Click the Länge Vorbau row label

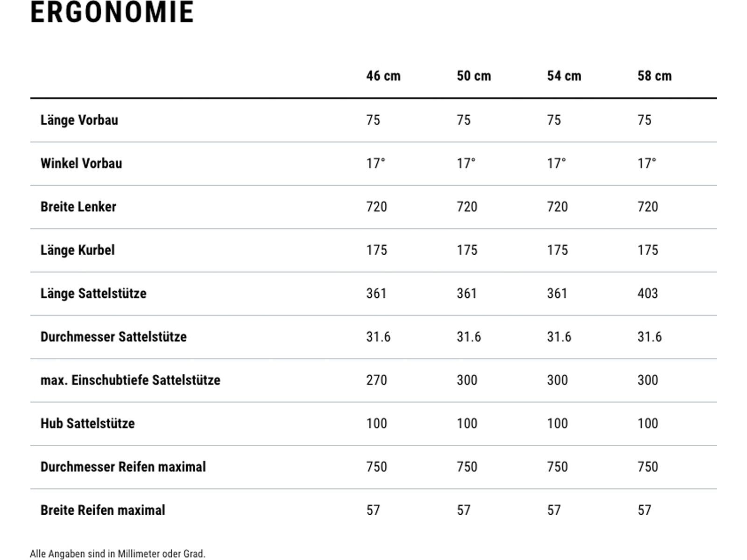point(79,120)
